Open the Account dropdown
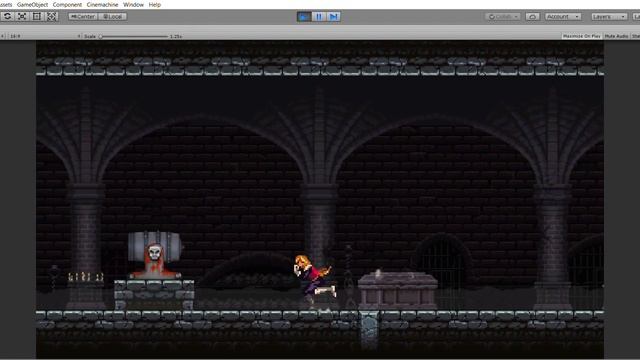The image size is (640, 360). click(563, 17)
